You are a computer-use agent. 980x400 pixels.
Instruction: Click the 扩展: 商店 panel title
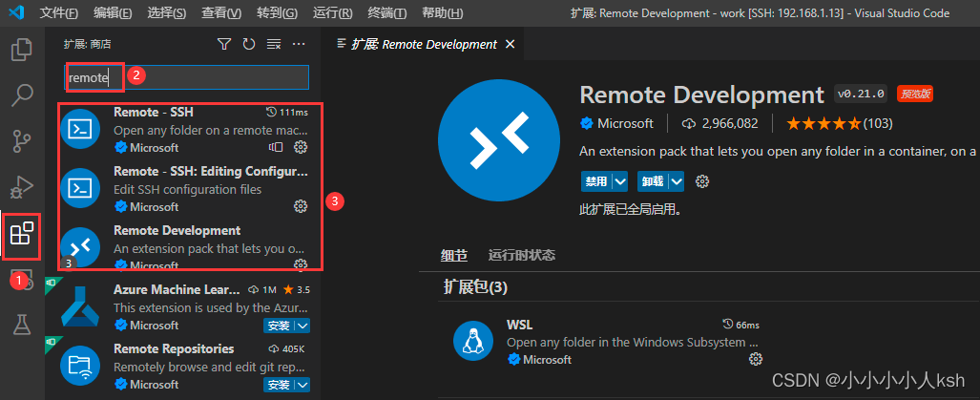coord(88,44)
